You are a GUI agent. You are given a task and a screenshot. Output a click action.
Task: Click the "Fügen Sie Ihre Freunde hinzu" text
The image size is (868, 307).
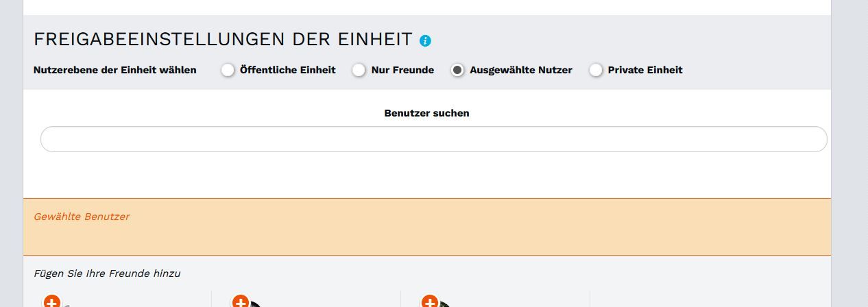(x=107, y=273)
